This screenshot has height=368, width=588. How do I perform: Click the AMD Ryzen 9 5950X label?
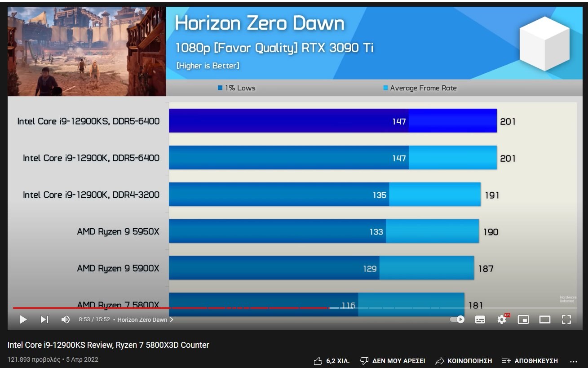(x=118, y=232)
